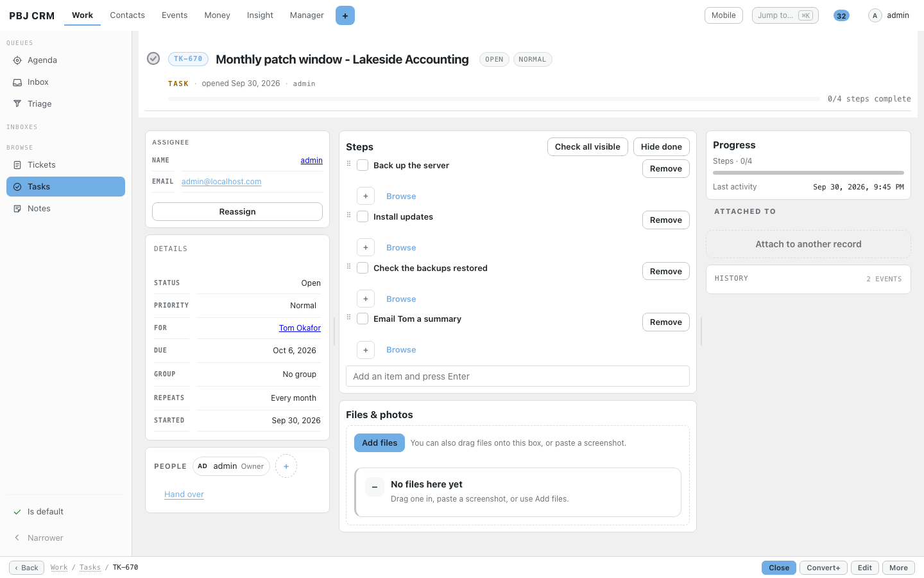Click the minus icon in the No files card

[375, 487]
